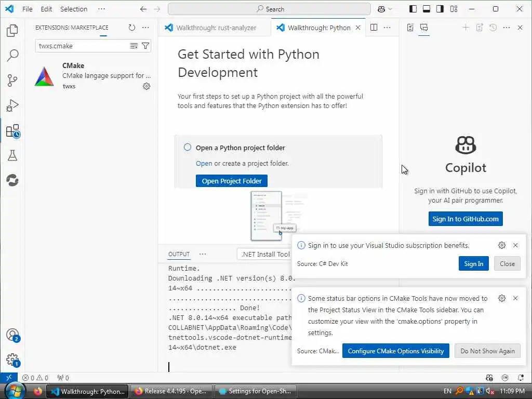The width and height of the screenshot is (532, 399).
Task: Open the Edit menu
Action: [46, 9]
